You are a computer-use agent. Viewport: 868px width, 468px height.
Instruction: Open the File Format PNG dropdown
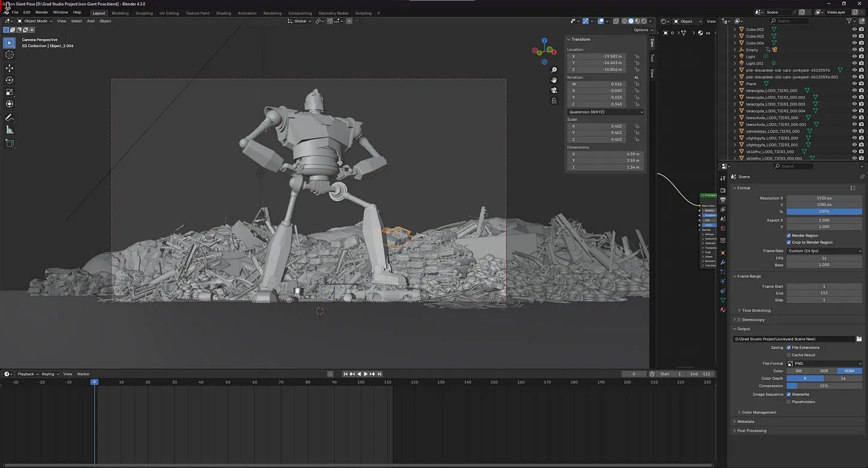[824, 364]
